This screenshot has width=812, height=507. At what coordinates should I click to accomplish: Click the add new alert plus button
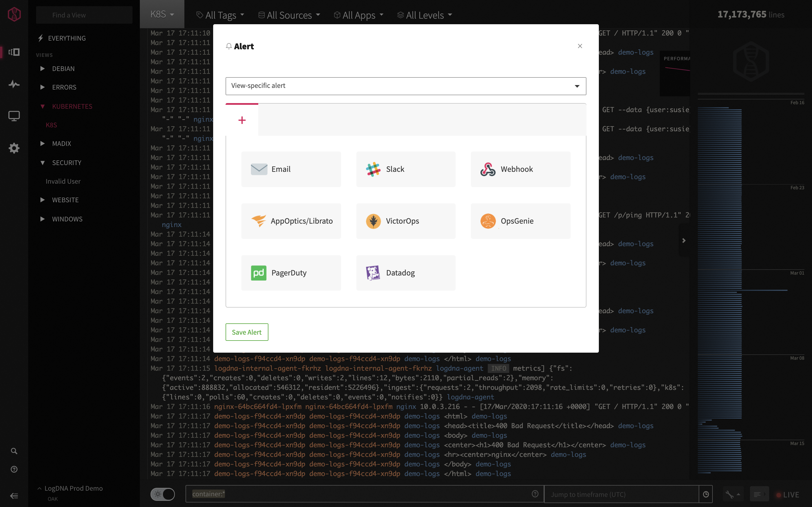242,119
